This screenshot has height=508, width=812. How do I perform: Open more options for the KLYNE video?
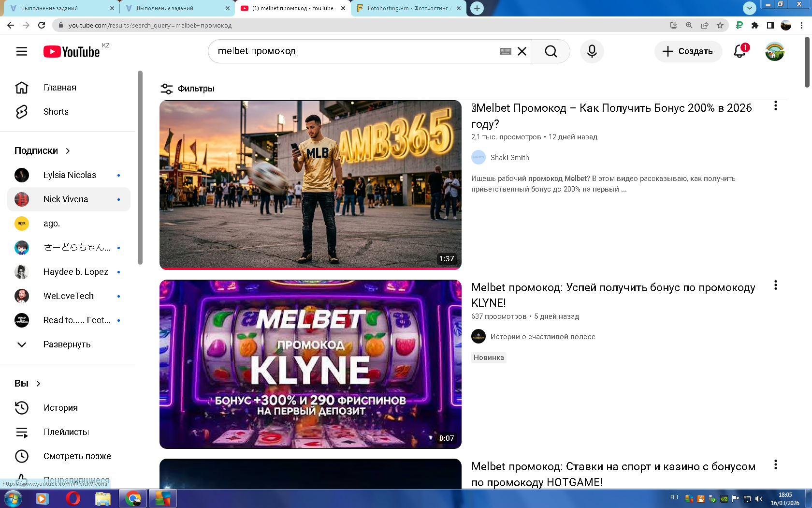tap(775, 285)
